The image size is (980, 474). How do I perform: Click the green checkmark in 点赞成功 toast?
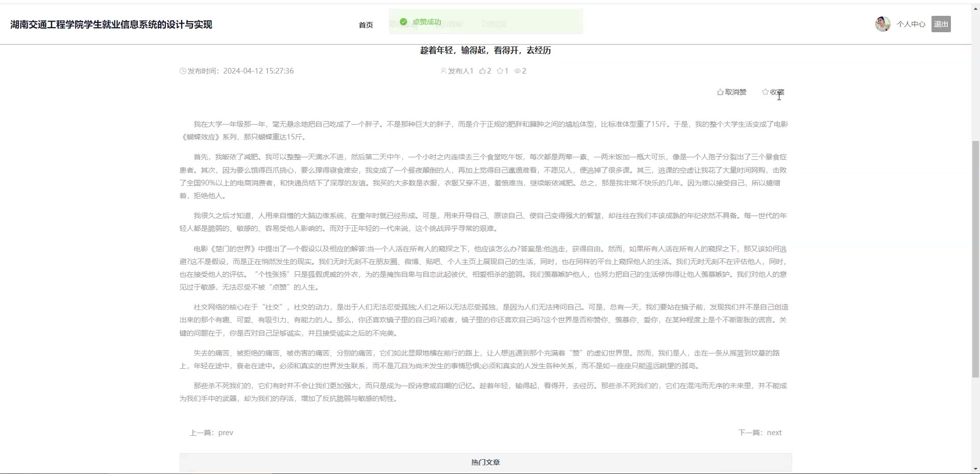403,21
